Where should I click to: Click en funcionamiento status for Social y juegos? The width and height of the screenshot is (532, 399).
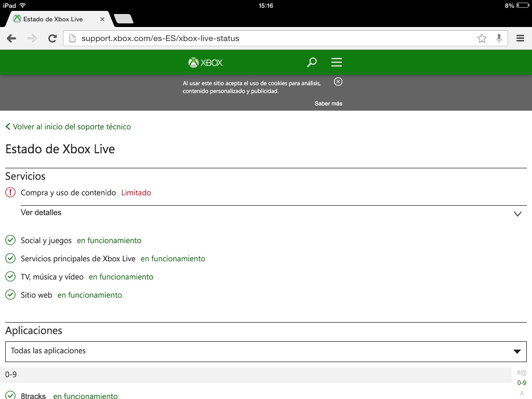coord(109,241)
